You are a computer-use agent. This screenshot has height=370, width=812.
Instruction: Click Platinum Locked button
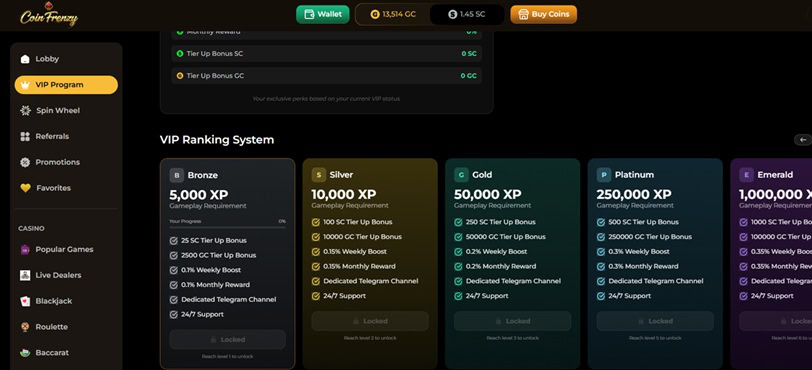coord(655,321)
